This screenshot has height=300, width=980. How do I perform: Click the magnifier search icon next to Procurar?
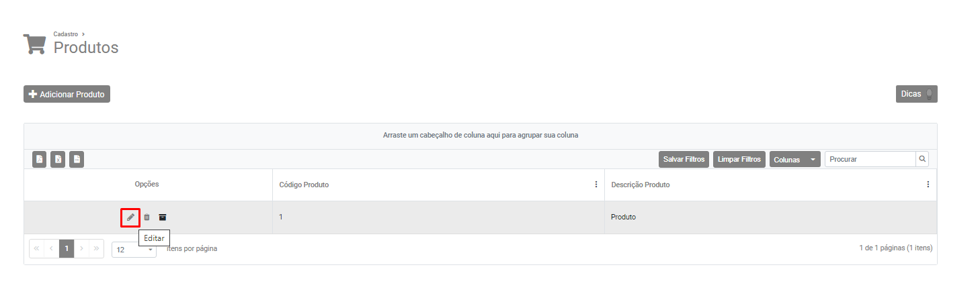click(922, 159)
